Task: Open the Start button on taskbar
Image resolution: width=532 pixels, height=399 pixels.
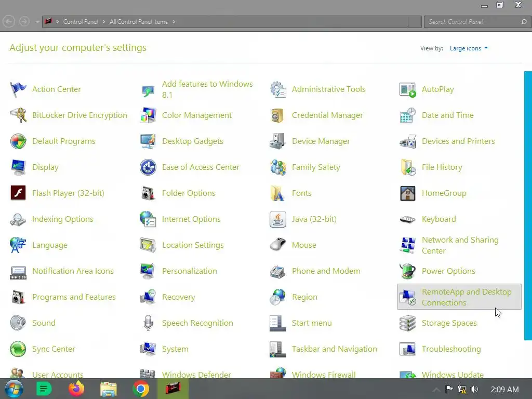Action: tap(14, 389)
